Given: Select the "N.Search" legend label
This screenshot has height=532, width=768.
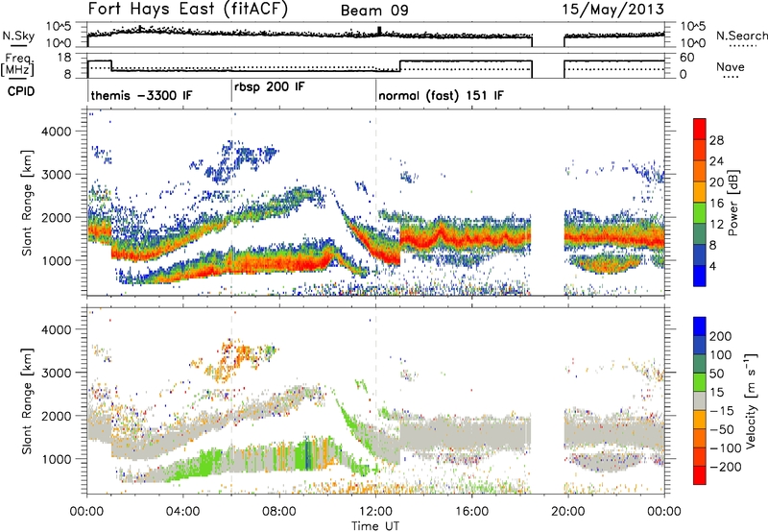Looking at the screenshot, I should pyautogui.click(x=741, y=36).
